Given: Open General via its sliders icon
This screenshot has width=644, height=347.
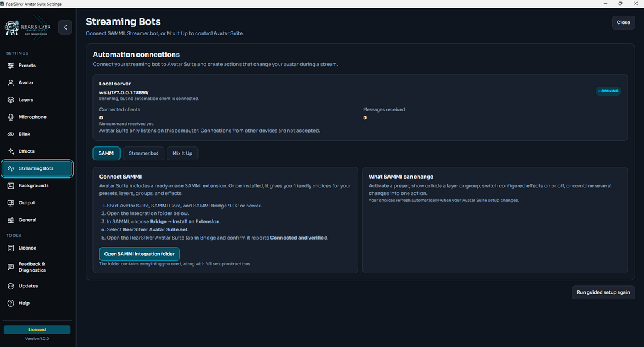Looking at the screenshot, I should (x=11, y=220).
